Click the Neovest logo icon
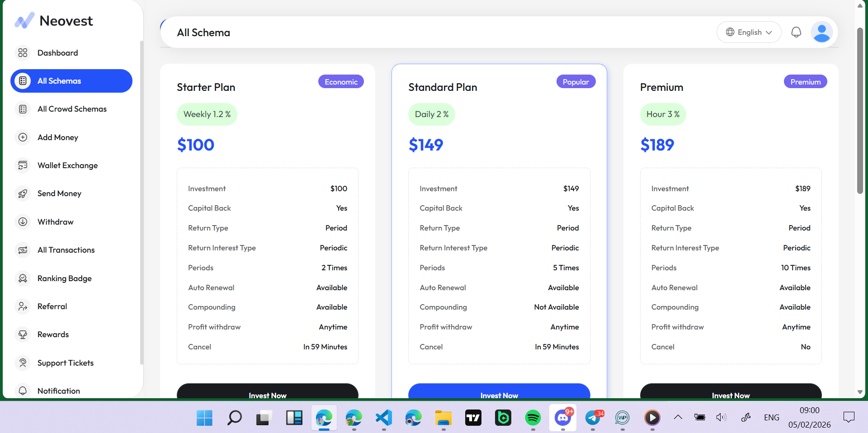 pos(24,20)
